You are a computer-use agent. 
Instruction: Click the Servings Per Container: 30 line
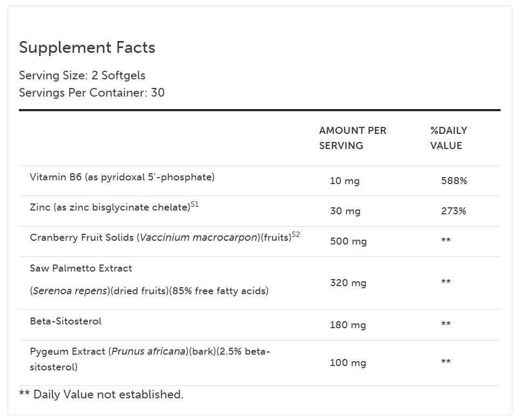[x=92, y=92]
